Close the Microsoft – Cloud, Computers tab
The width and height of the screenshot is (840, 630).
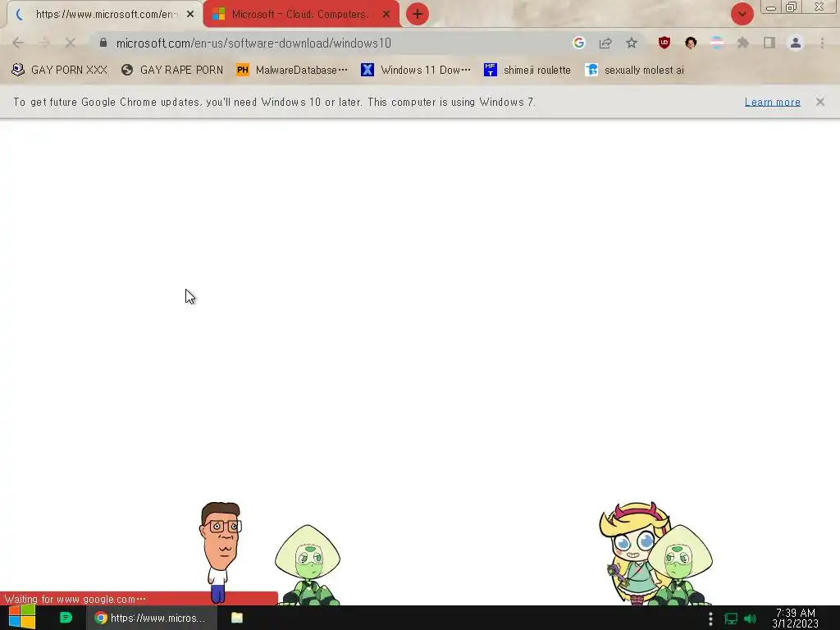pyautogui.click(x=386, y=15)
